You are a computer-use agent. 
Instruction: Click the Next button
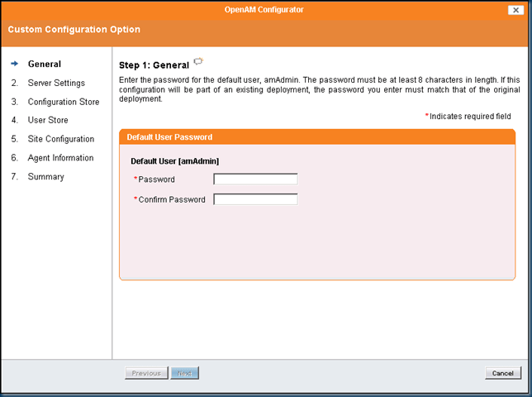click(185, 373)
